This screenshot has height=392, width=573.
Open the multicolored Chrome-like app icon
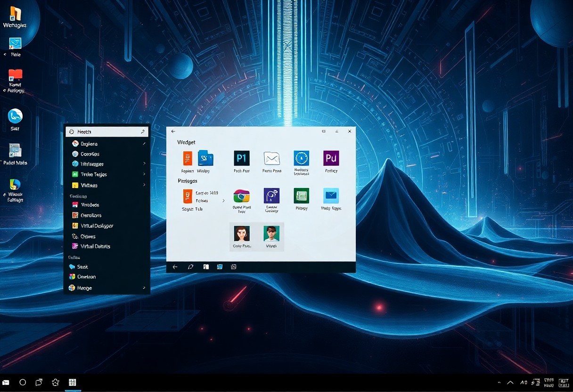point(241,196)
